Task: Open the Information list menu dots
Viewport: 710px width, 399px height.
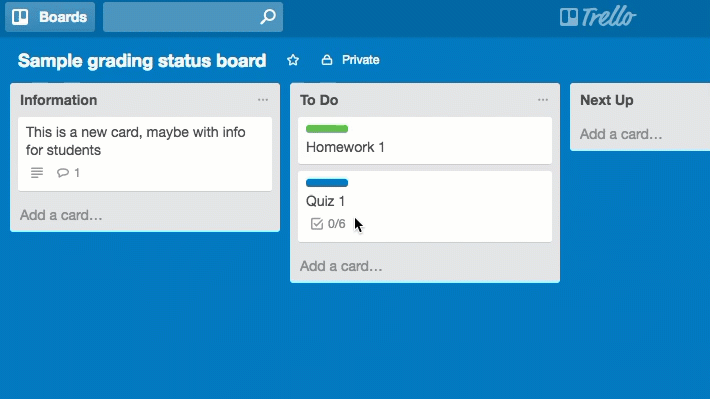Action: pos(263,100)
